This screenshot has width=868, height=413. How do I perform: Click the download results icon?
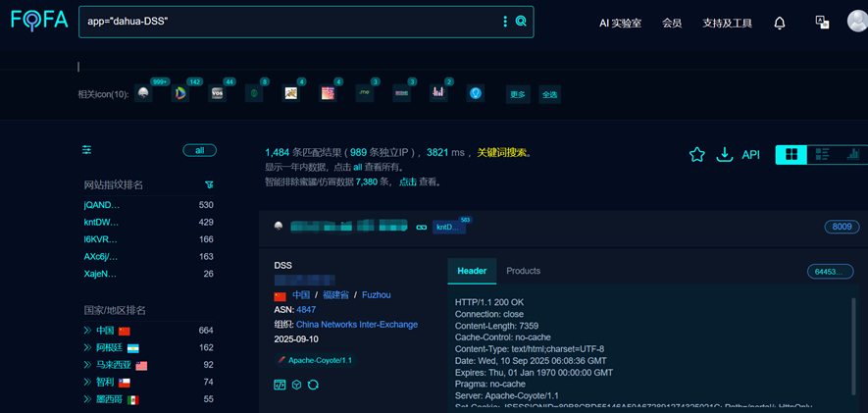click(724, 154)
